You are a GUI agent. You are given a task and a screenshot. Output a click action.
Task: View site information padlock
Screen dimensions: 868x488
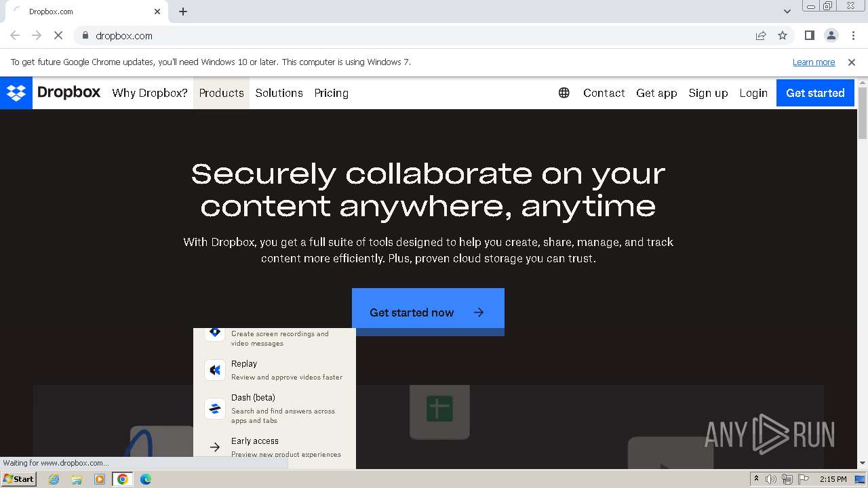pos(85,35)
